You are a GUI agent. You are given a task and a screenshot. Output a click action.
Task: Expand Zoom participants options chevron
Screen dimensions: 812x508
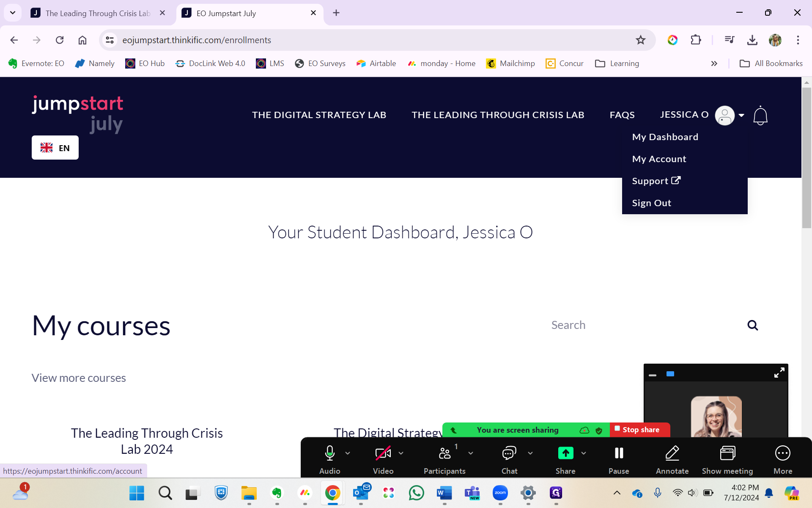tap(471, 453)
